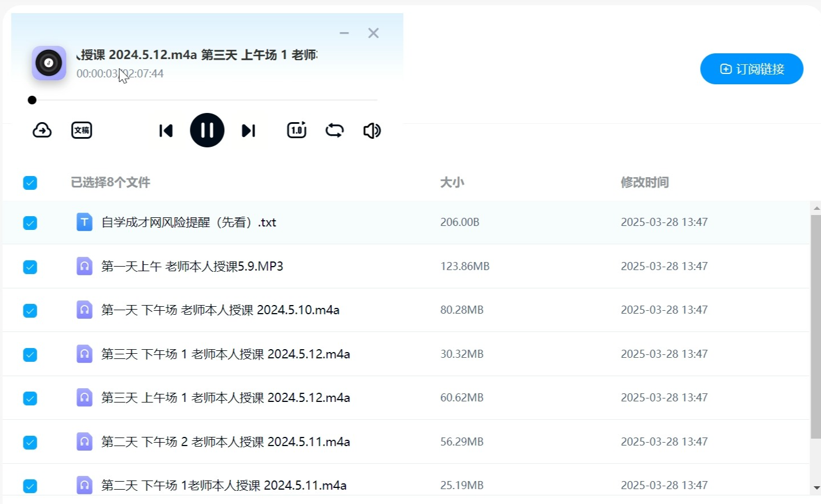Uncheck 第一天上午 老师本人授课5.9.MP3 checkbox
This screenshot has height=504, width=821.
30,267
